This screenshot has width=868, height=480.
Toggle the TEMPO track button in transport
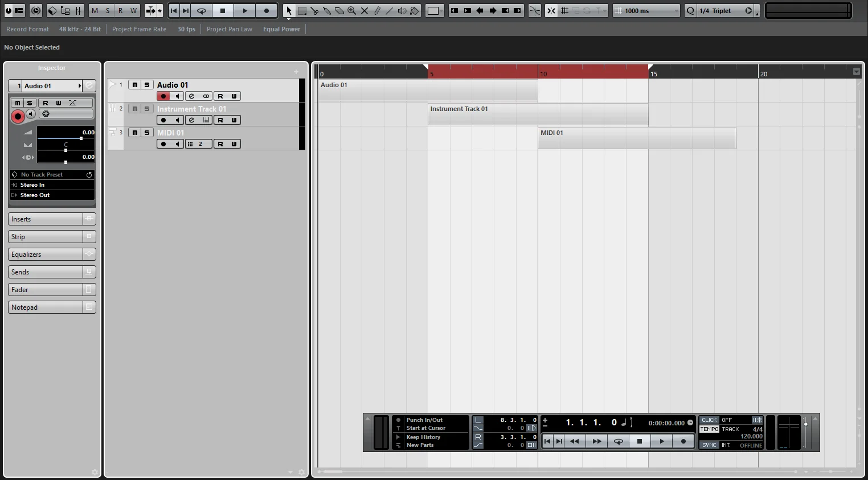click(x=709, y=429)
